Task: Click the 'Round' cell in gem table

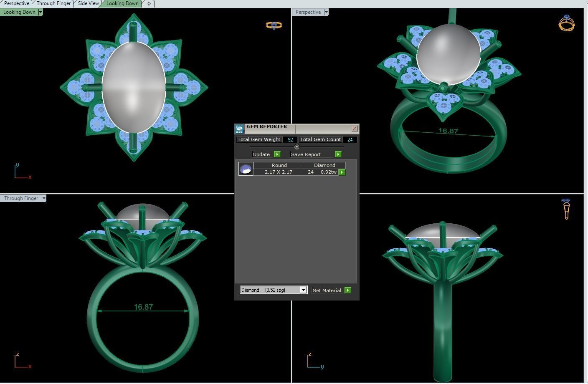Action: (279, 165)
